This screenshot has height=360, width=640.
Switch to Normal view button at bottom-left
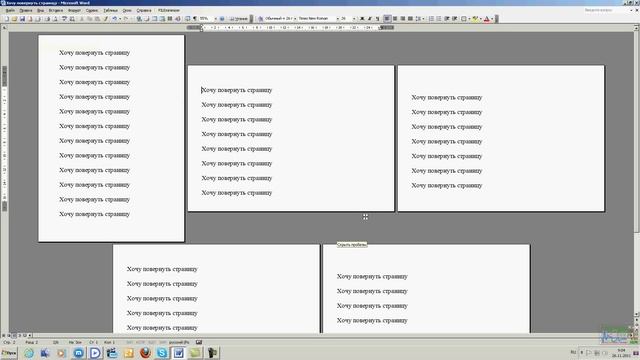click(x=4, y=336)
